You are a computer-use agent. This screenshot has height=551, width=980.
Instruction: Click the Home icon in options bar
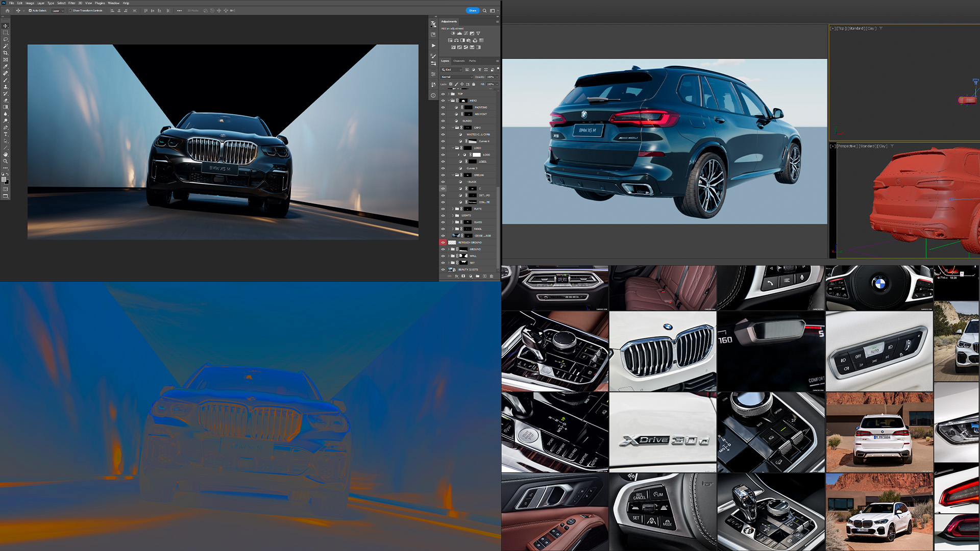pos(7,10)
